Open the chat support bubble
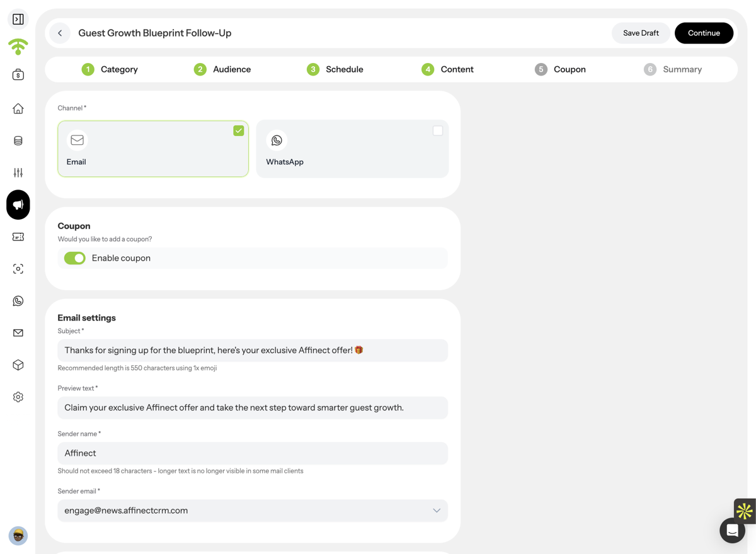Screen dimensions: 756x554 (x=732, y=531)
